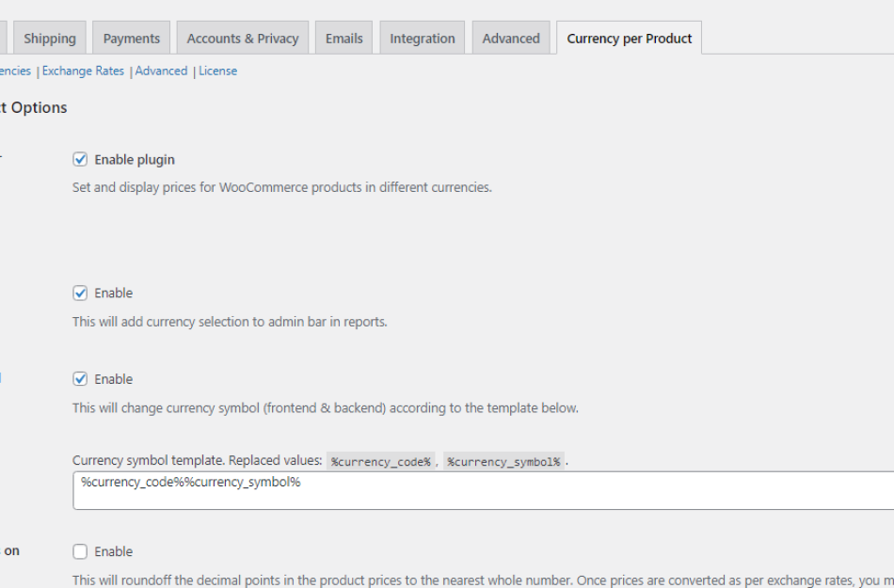Open the Advanced subsection link
The width and height of the screenshot is (894, 588).
point(161,71)
